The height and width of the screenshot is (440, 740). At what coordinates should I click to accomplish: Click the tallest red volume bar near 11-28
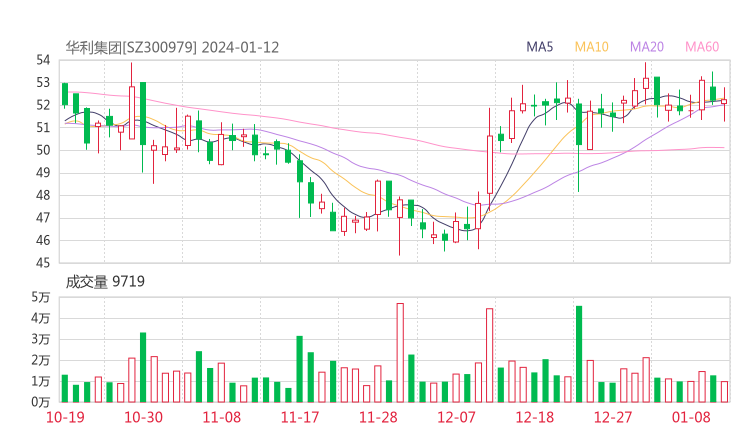(x=400, y=353)
